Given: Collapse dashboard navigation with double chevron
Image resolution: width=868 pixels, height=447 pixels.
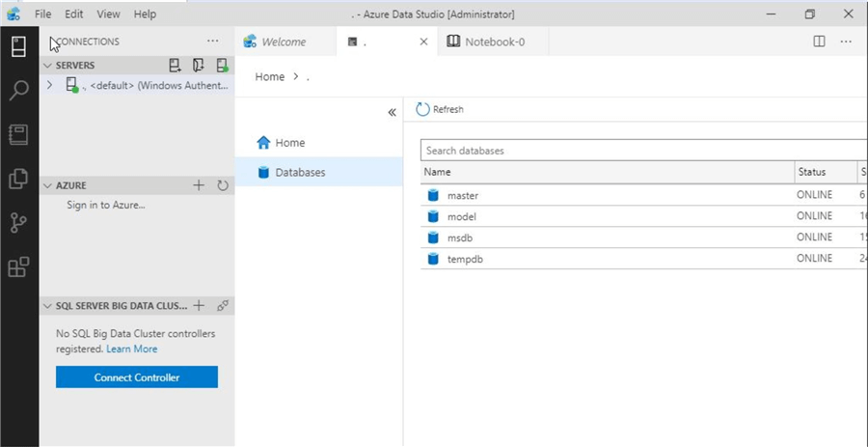Looking at the screenshot, I should pyautogui.click(x=392, y=112).
